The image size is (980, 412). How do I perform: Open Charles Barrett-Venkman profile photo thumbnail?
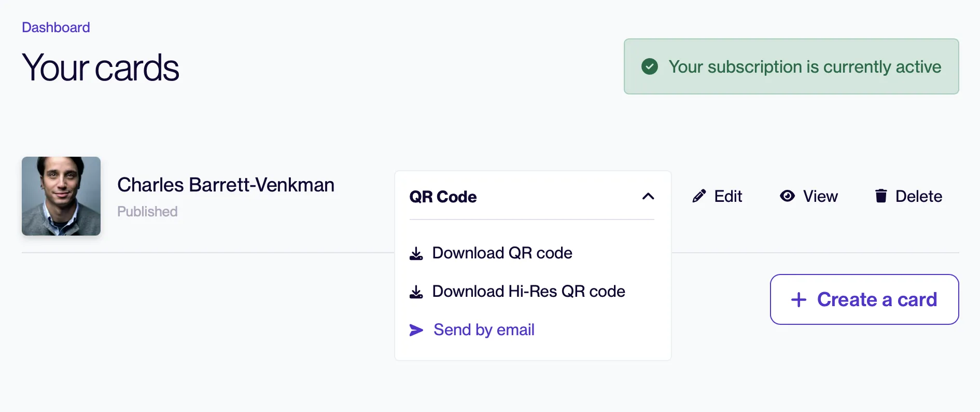point(61,196)
